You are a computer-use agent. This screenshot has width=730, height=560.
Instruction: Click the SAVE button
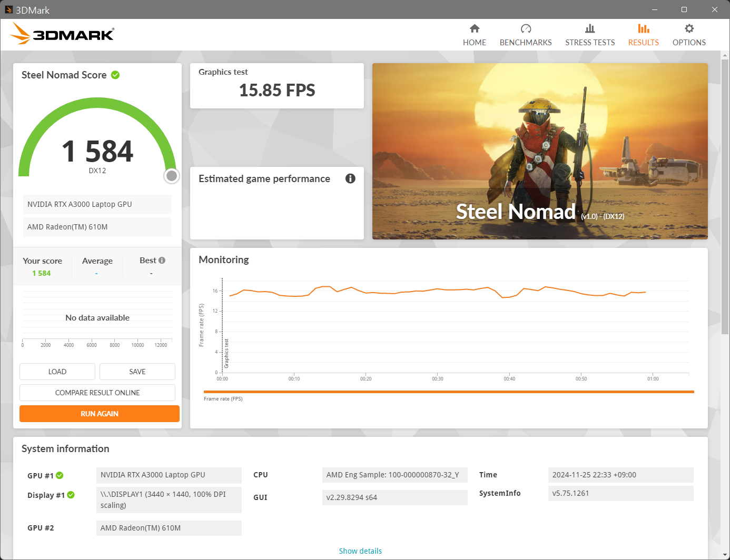point(137,372)
